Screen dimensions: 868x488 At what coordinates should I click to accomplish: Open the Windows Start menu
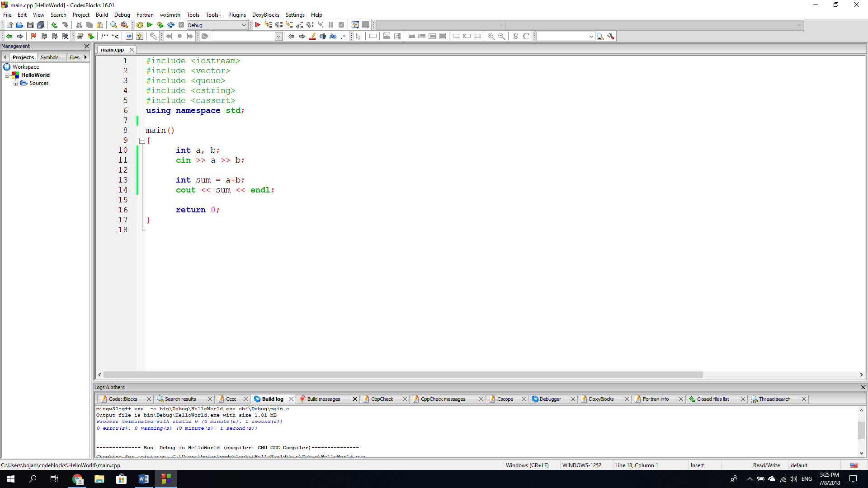coord(11,479)
